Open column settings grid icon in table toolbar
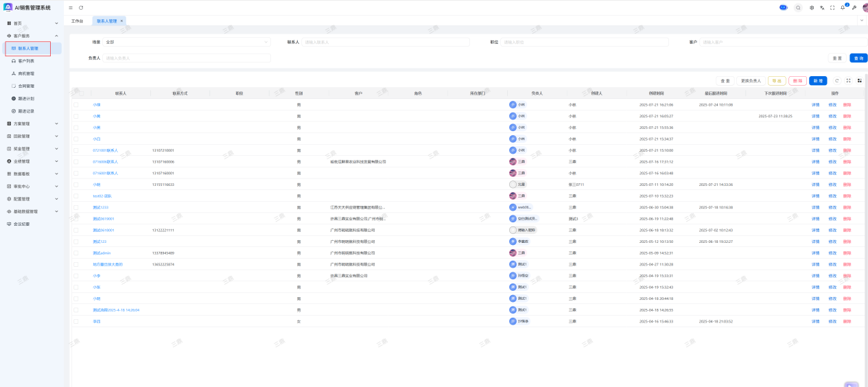The image size is (868, 387). tap(859, 80)
